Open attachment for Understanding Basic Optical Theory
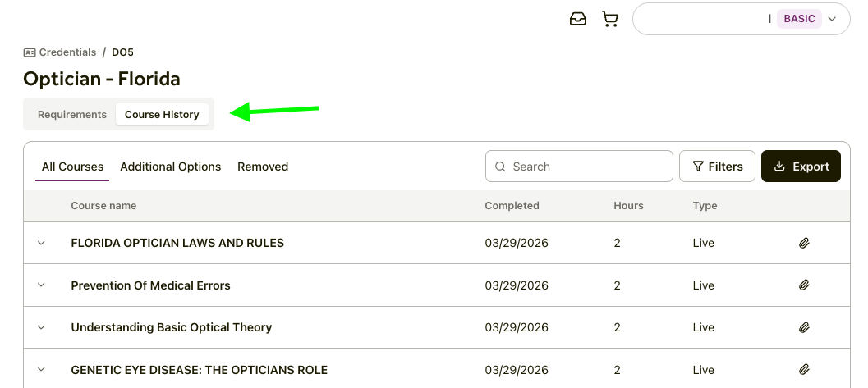This screenshot has height=388, width=868. click(x=804, y=327)
